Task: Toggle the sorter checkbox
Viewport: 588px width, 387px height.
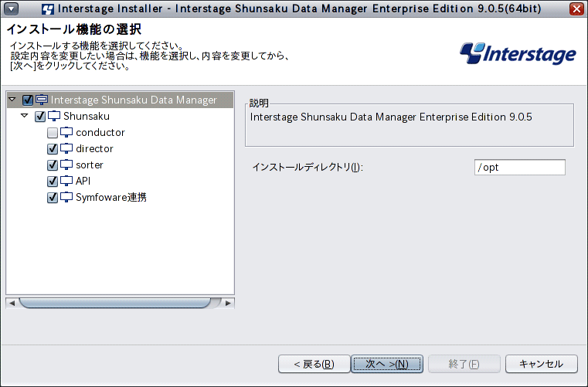Action: point(53,165)
